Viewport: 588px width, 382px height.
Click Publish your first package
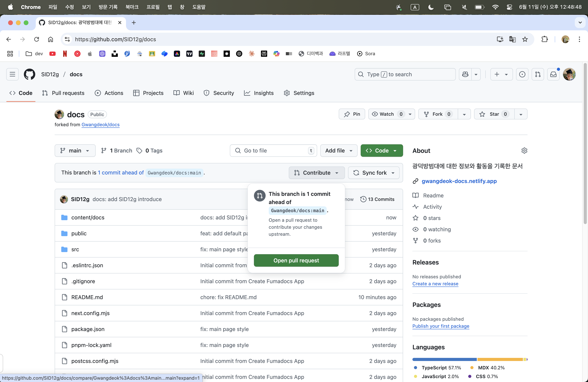[x=440, y=326]
